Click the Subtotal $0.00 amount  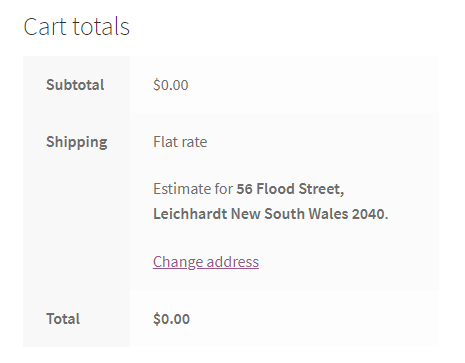tap(171, 85)
